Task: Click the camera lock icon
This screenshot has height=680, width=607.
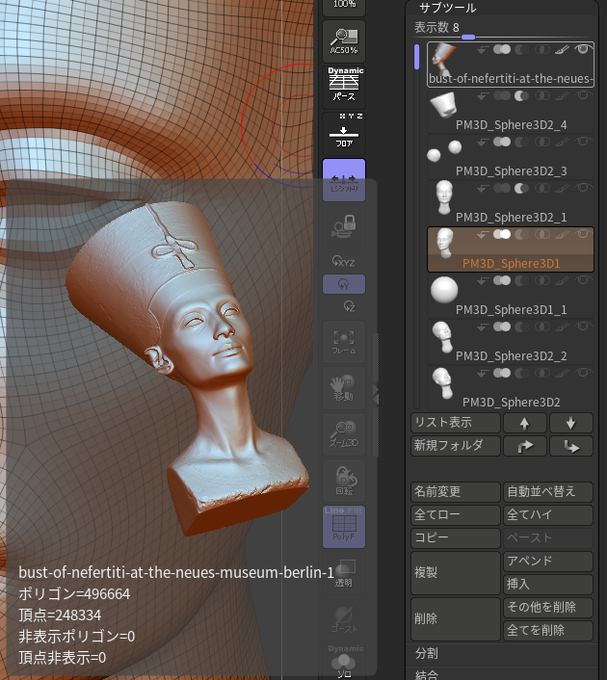Action: pos(344,226)
